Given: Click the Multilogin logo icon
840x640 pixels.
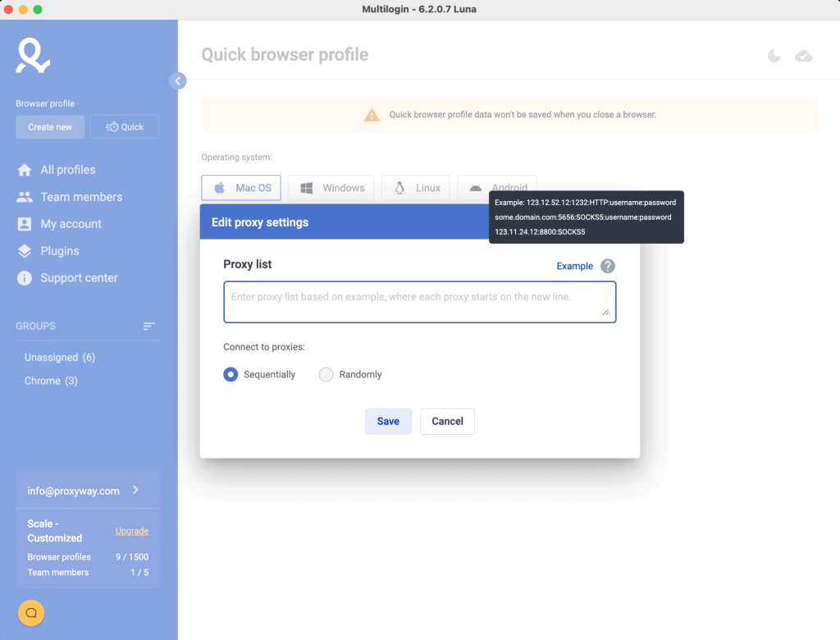Looking at the screenshot, I should tap(33, 55).
